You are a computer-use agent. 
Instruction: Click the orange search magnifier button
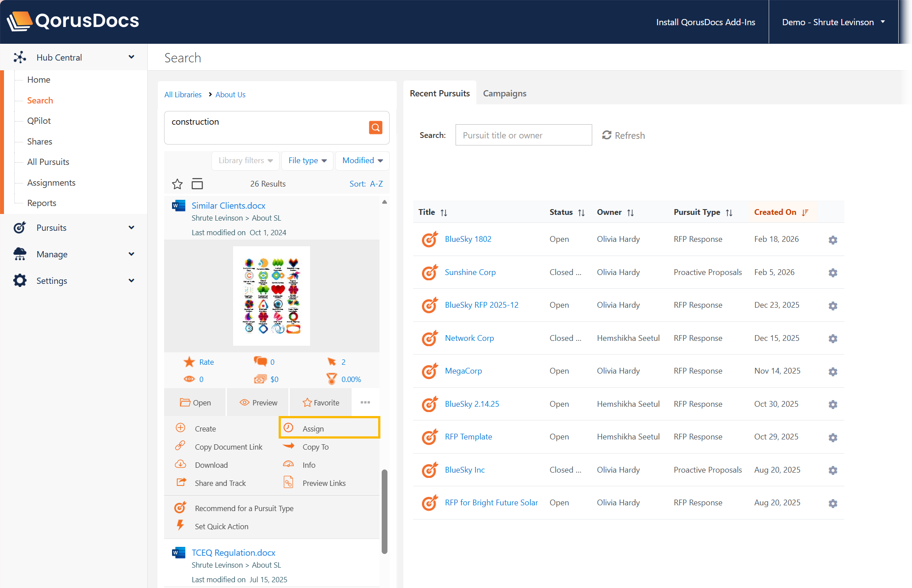click(376, 128)
